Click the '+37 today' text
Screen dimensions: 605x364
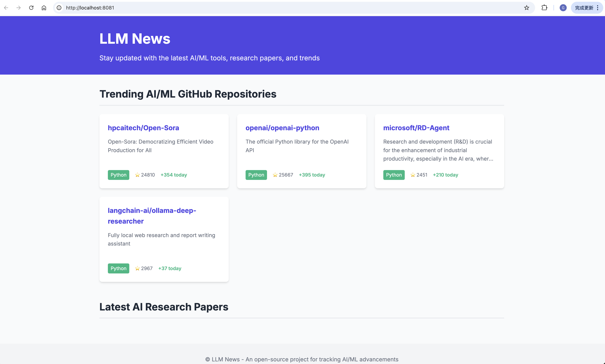click(x=170, y=268)
